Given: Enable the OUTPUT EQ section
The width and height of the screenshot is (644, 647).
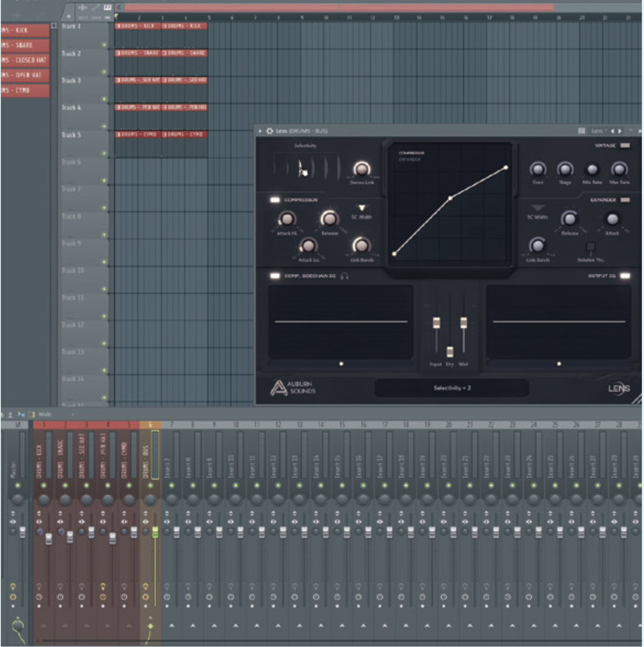Looking at the screenshot, I should pyautogui.click(x=624, y=275).
